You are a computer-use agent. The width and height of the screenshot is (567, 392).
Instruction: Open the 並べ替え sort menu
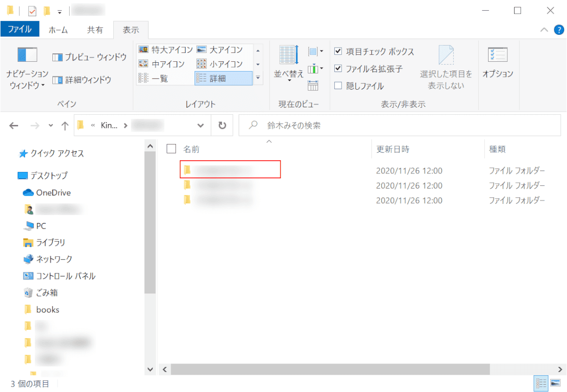point(289,64)
